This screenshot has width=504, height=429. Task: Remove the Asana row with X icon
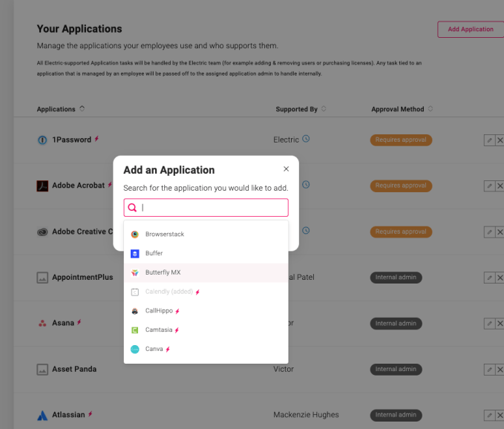(500, 324)
